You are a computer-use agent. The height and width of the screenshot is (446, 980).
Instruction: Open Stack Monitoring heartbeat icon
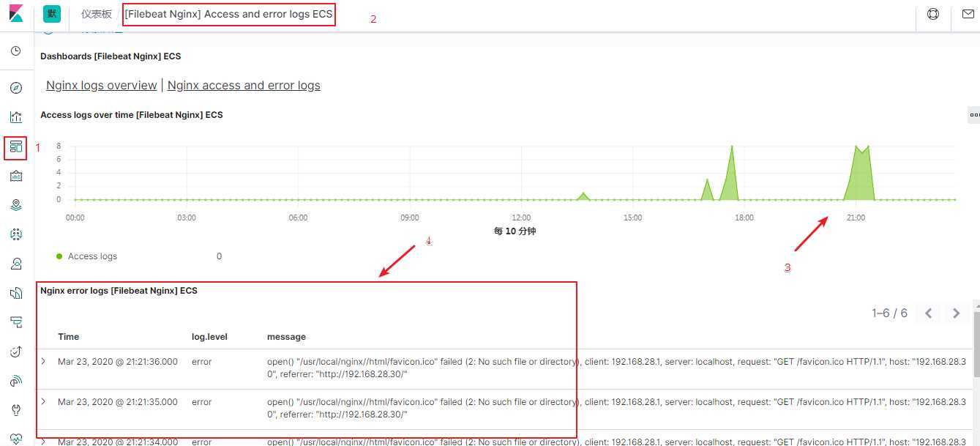click(16, 438)
